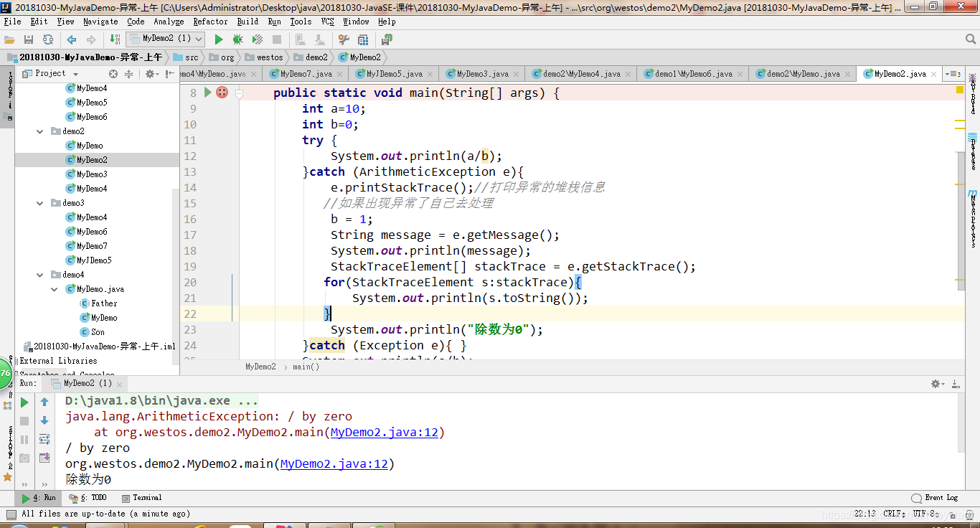The image size is (980, 528).
Task: Click the main() breadcrumb below the editor
Action: click(306, 367)
